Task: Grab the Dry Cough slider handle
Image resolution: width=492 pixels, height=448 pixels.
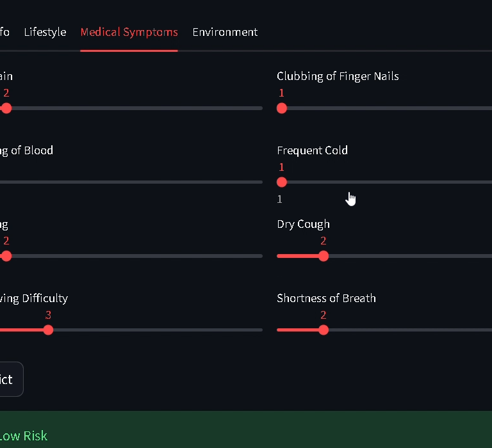Action: 324,256
